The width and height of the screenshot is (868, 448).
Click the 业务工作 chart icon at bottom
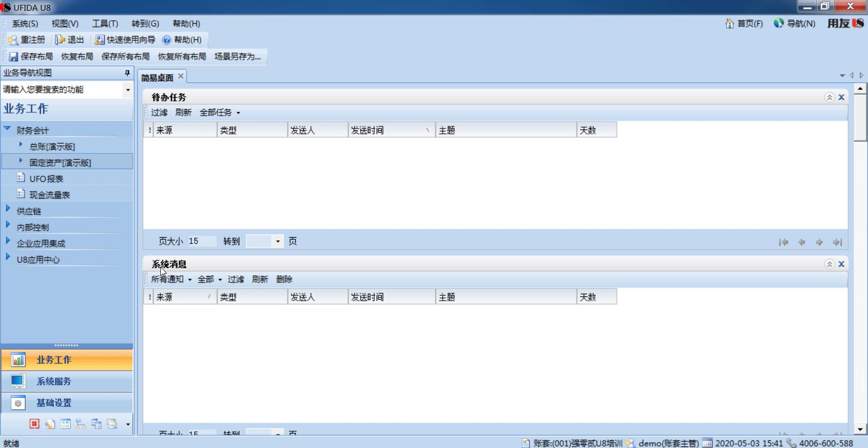pyautogui.click(x=18, y=360)
